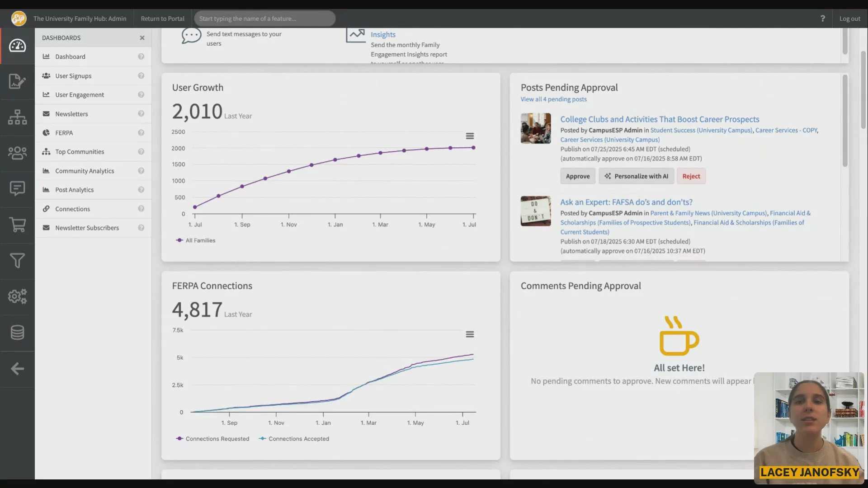Open Post Analytics menu item
The width and height of the screenshot is (868, 488).
tap(75, 190)
